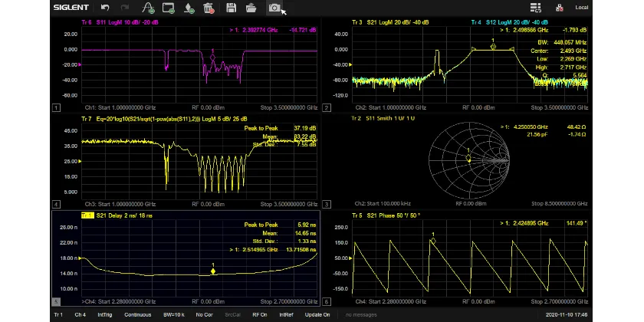This screenshot has height=322, width=644.
Task: Open the IntTrig trigger source setting
Action: tap(105, 315)
